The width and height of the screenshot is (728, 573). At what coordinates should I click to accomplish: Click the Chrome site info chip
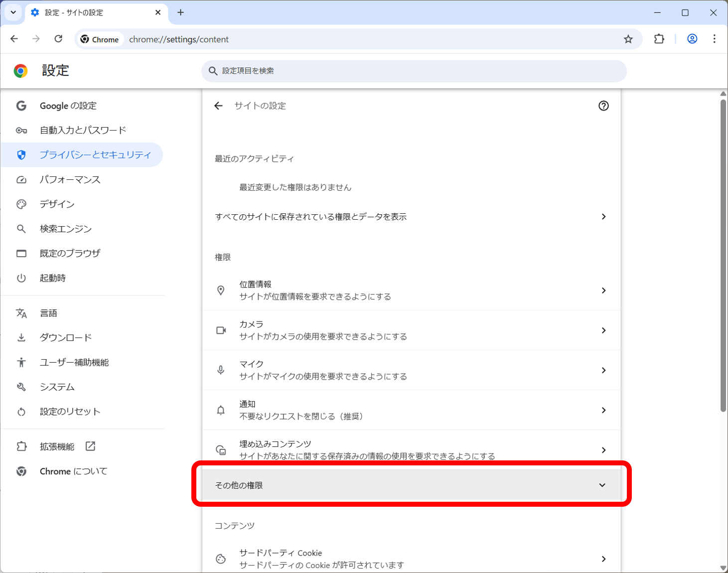(x=100, y=39)
